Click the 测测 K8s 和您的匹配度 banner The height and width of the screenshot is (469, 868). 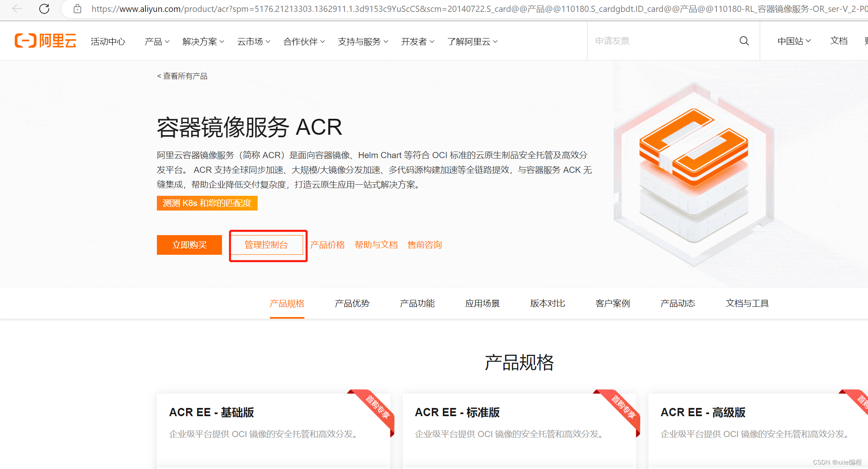207,203
